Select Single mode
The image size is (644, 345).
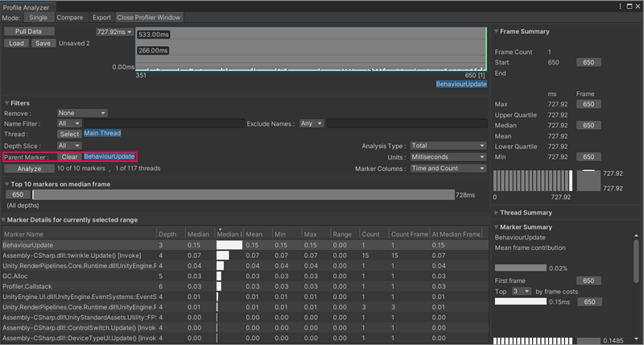pos(38,17)
